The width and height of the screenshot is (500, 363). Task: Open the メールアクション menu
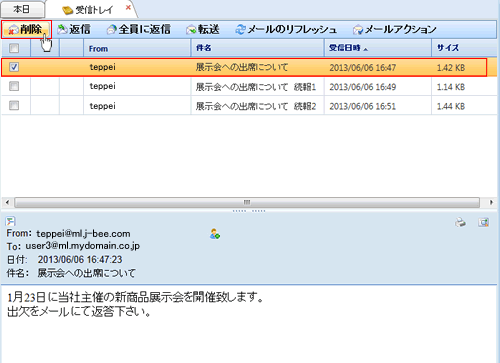click(x=394, y=29)
